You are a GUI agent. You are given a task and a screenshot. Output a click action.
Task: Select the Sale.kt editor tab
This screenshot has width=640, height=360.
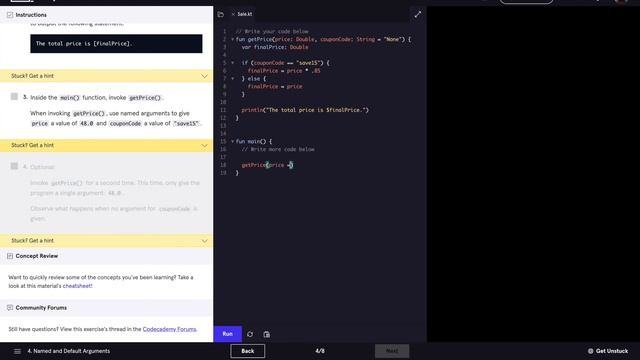pos(244,14)
